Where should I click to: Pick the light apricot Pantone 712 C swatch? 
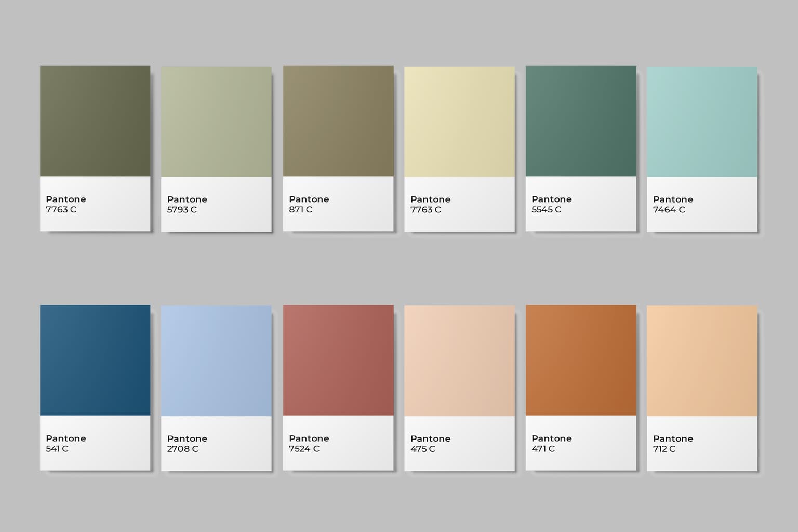702,361
